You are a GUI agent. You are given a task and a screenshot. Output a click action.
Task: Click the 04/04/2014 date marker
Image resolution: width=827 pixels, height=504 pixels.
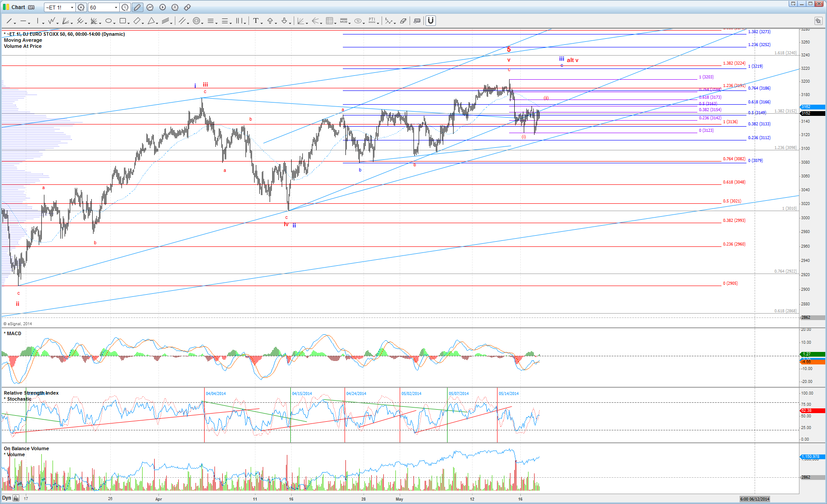pos(216,394)
